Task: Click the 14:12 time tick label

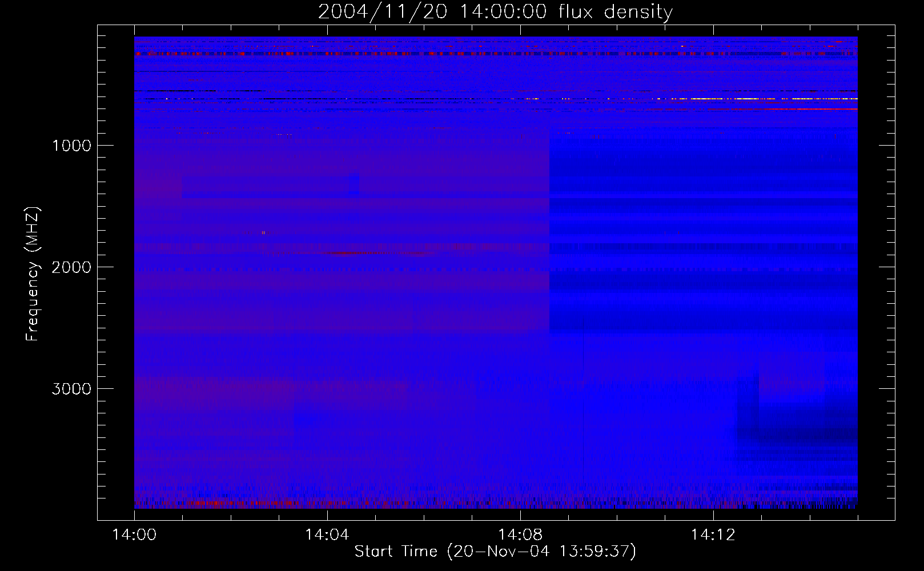Action: [713, 535]
